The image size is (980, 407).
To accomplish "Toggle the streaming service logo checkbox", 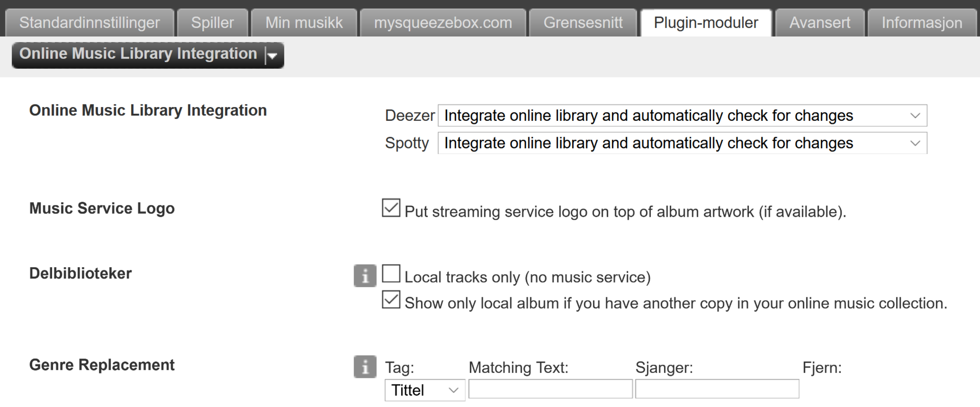I will click(x=391, y=208).
